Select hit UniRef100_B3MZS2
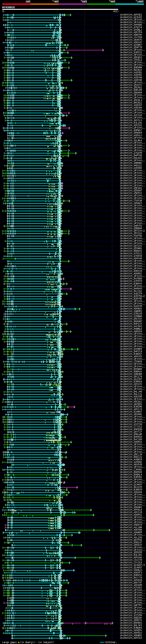Screen dimensions: 146x644 [x=131, y=52]
